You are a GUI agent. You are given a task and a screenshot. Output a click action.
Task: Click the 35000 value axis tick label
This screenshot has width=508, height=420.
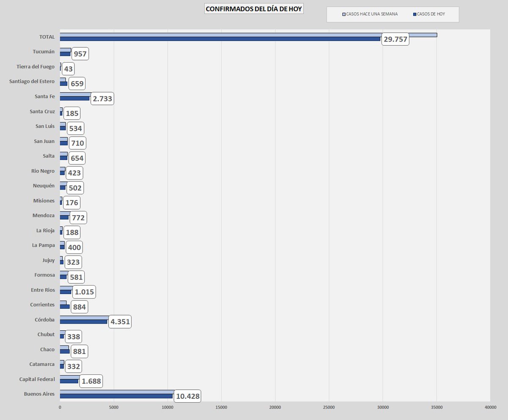[437, 408]
